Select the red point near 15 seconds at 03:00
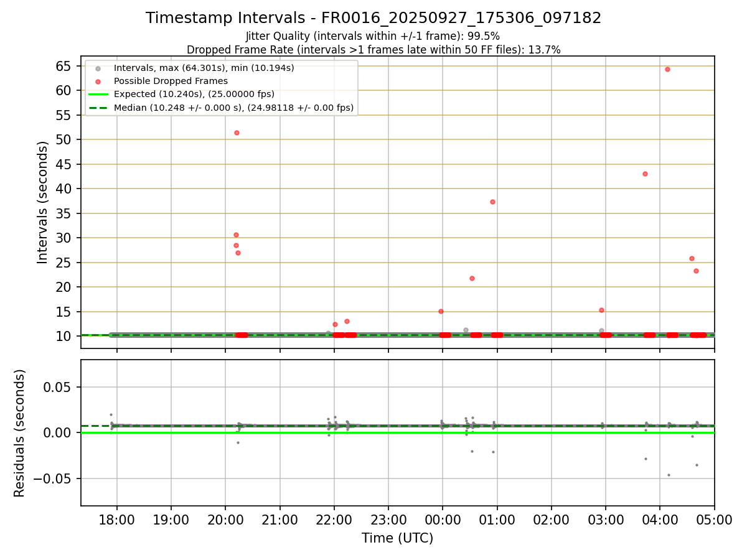This screenshot has width=747, height=560. tap(601, 310)
